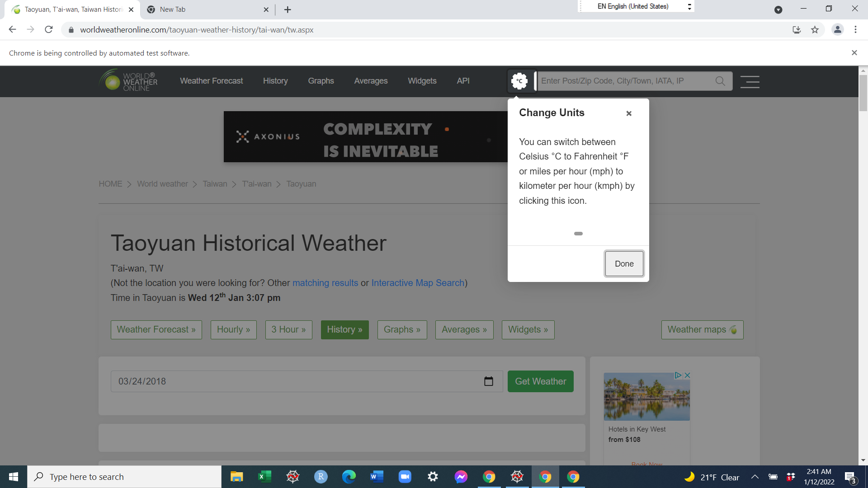
Task: Open File Explorer from taskbar
Action: [x=236, y=477]
